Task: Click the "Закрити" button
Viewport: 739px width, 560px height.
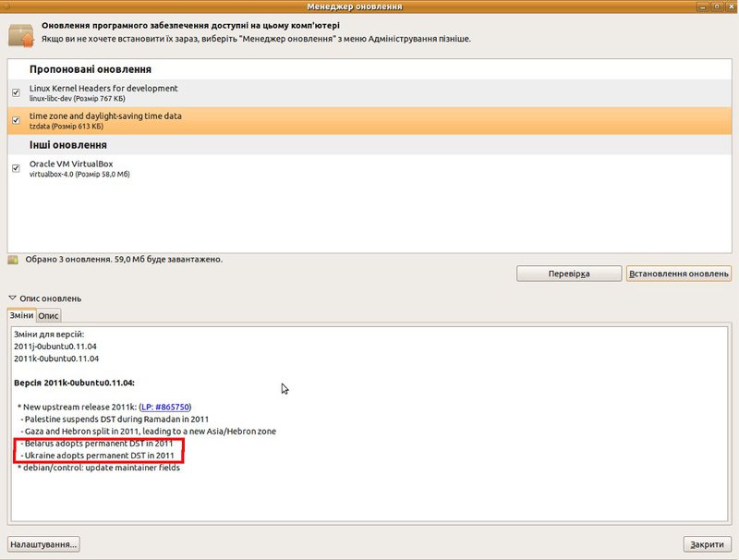Action: coord(708,543)
